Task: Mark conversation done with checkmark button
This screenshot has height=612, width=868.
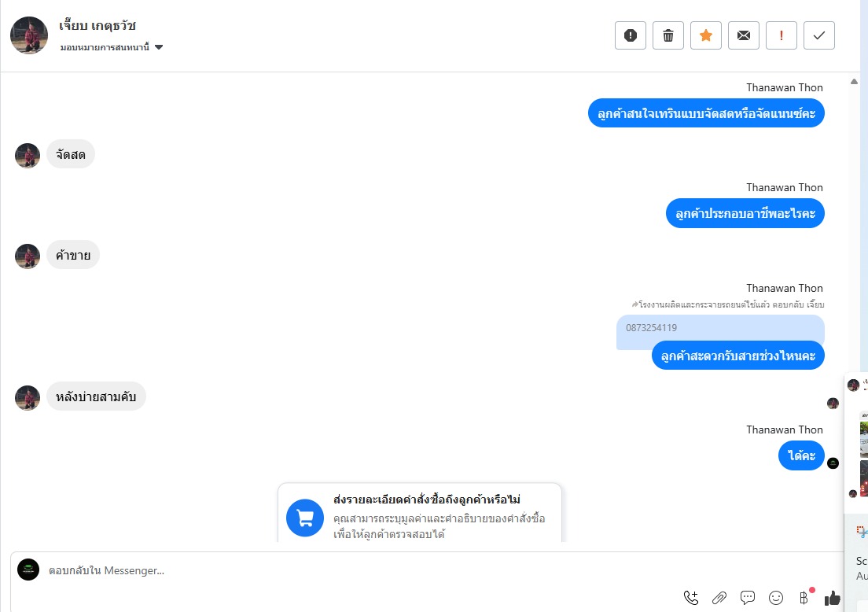Action: pos(818,35)
